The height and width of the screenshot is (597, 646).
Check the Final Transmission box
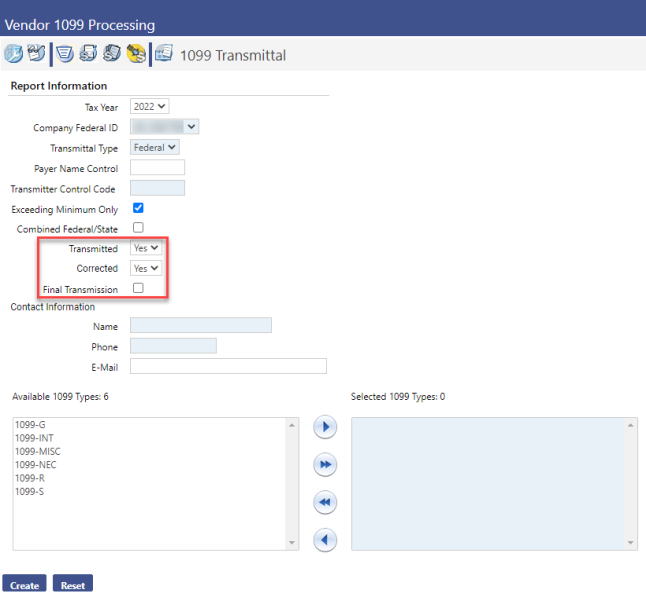138,288
